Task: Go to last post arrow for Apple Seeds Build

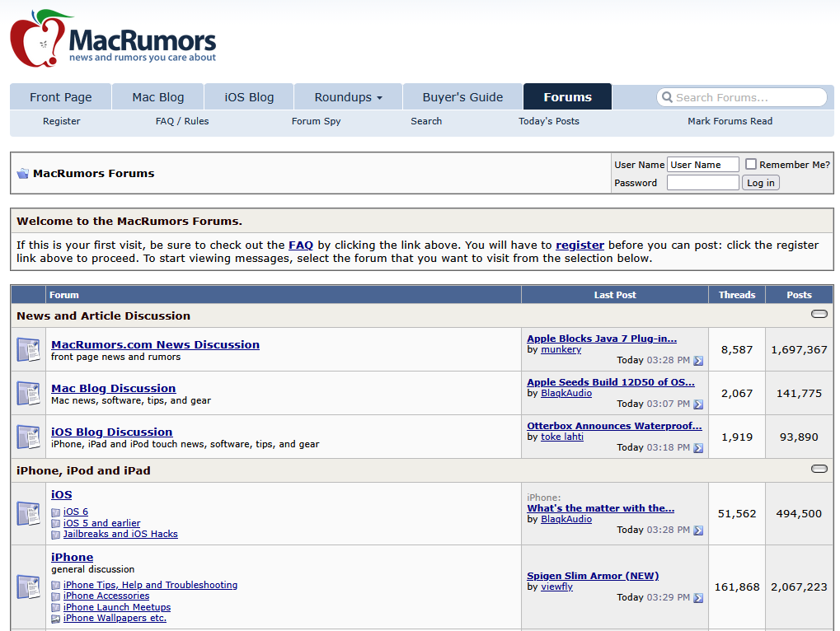Action: [x=698, y=404]
